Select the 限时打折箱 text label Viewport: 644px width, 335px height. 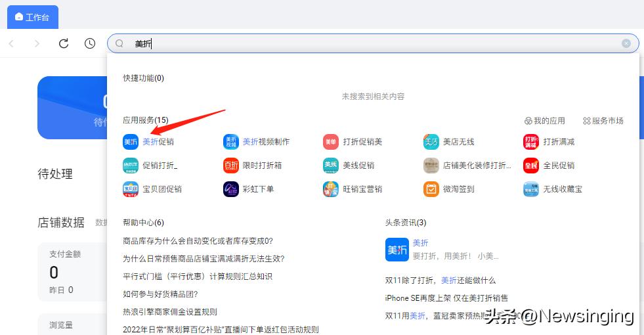click(x=262, y=166)
